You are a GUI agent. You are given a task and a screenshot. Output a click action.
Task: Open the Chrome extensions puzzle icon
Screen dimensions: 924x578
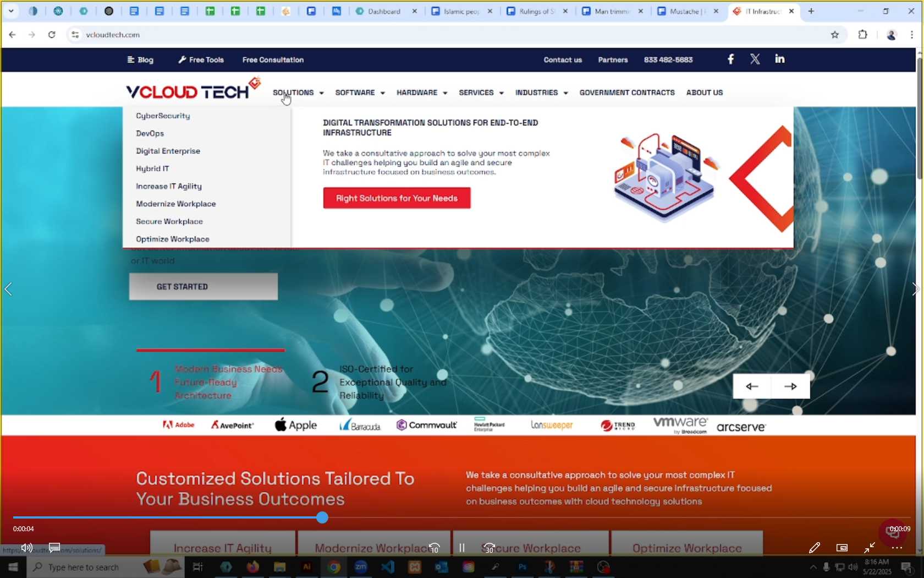click(x=862, y=35)
